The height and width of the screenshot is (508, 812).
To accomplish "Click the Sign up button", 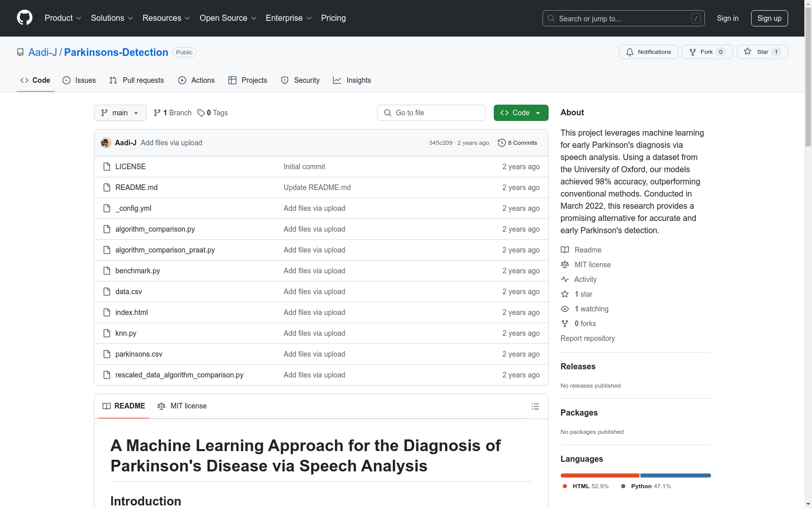I will tap(769, 18).
